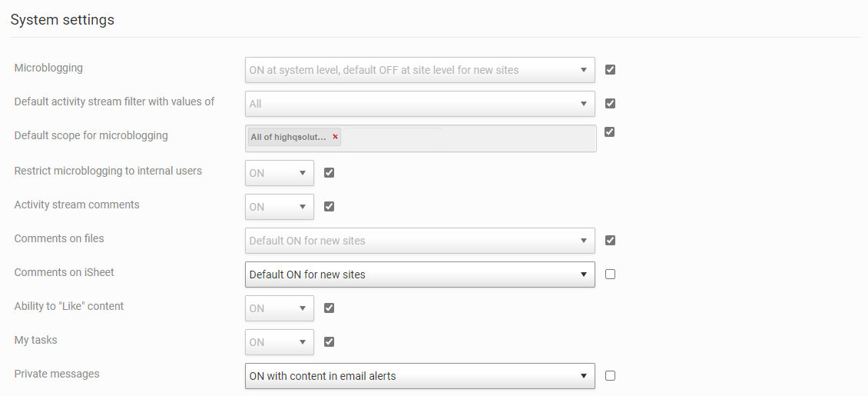This screenshot has width=868, height=396.
Task: Open the Default activity stream filter dropdown
Action: coord(419,104)
